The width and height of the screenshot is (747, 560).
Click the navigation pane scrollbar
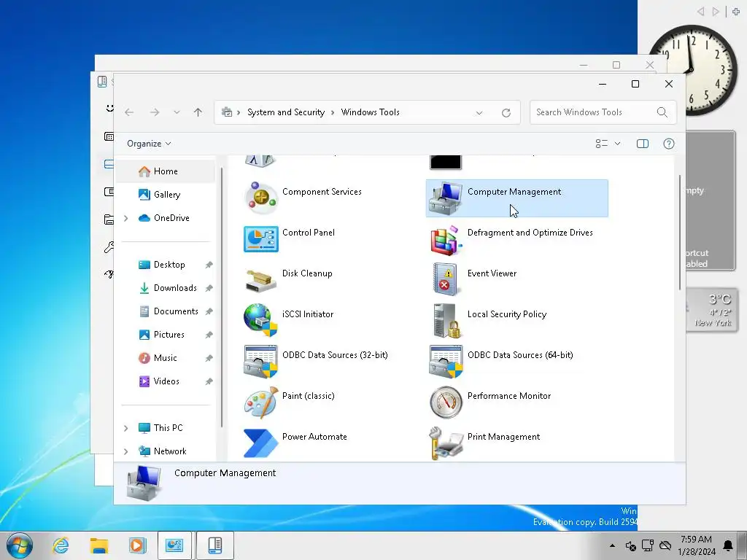[x=222, y=297]
